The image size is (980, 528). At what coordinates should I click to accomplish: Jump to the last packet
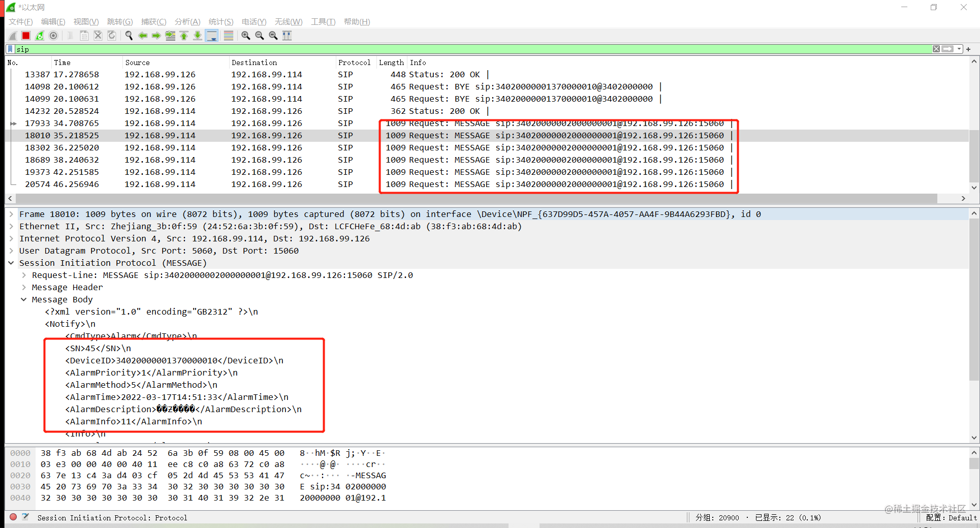[x=198, y=36]
